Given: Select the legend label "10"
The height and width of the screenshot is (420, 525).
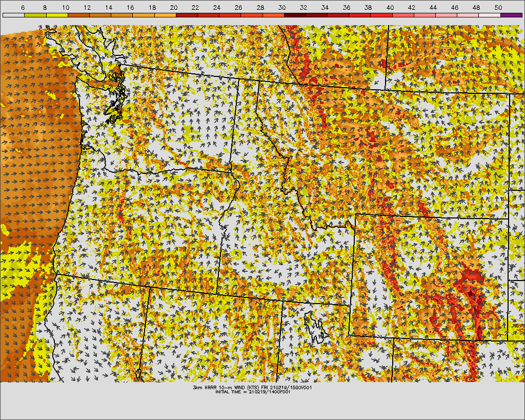Looking at the screenshot, I should click(66, 7).
